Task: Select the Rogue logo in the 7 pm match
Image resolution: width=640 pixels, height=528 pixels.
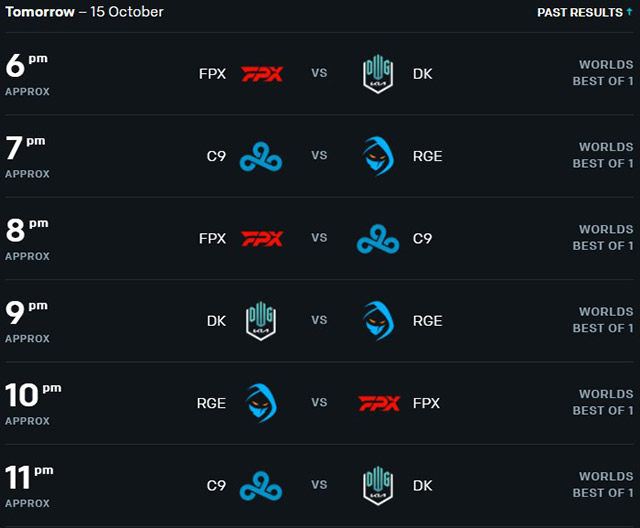Action: (x=378, y=156)
